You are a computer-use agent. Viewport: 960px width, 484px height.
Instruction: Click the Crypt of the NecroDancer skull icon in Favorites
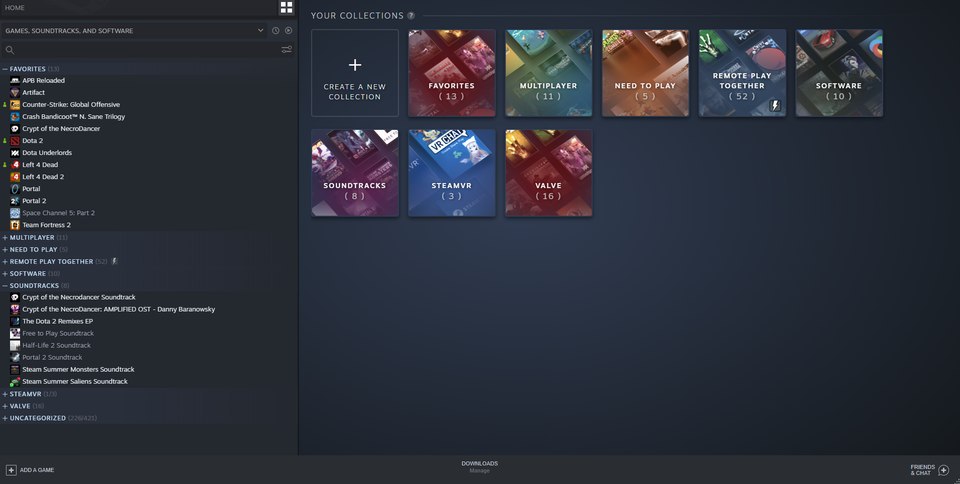(x=15, y=128)
